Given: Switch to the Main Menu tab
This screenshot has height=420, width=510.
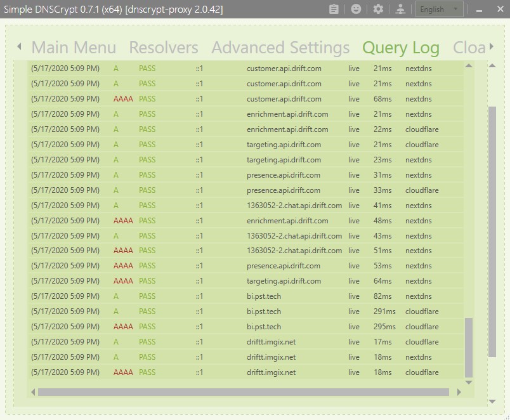Looking at the screenshot, I should [x=74, y=48].
